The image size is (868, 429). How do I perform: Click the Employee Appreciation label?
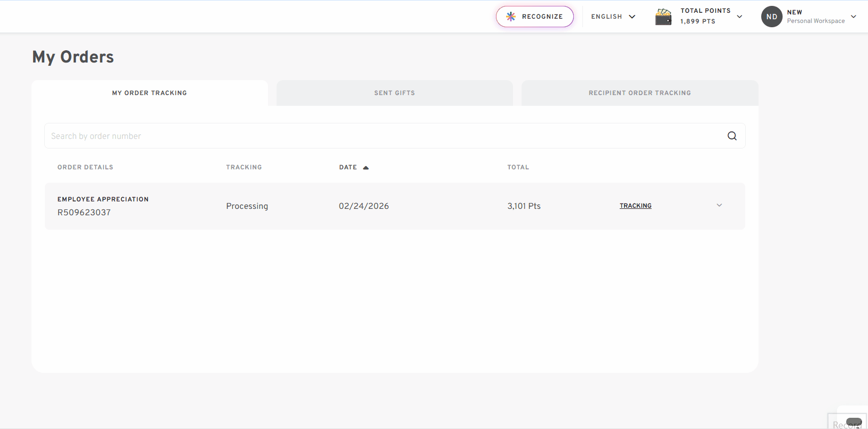[103, 199]
